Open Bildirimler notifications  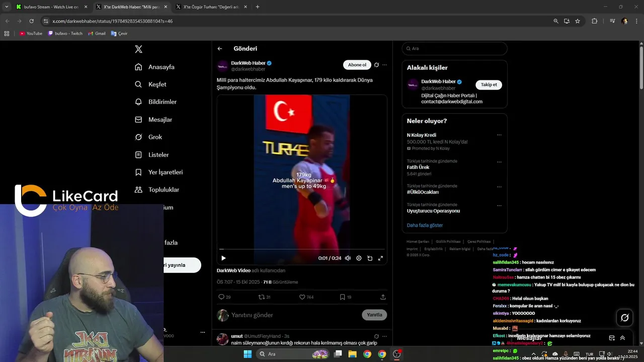155,102
